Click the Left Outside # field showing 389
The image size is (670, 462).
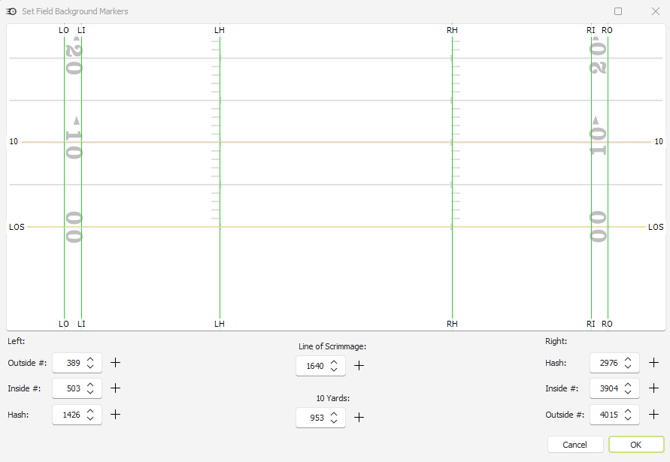coord(77,363)
